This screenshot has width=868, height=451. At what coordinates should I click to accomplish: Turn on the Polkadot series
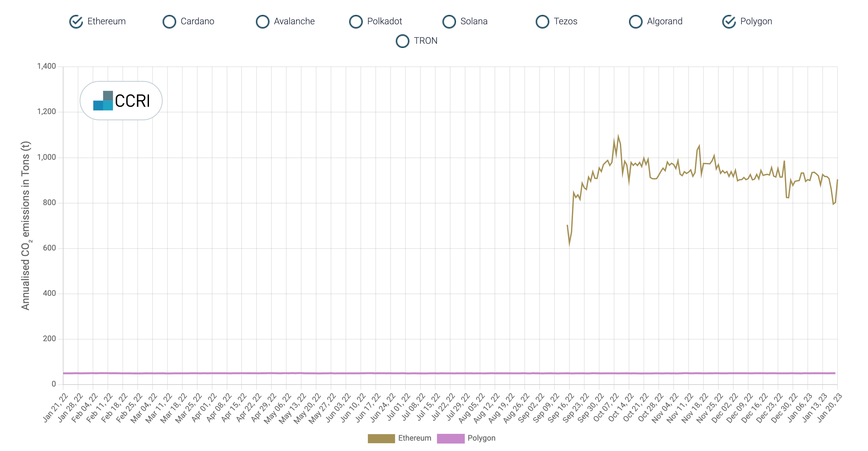tap(356, 22)
